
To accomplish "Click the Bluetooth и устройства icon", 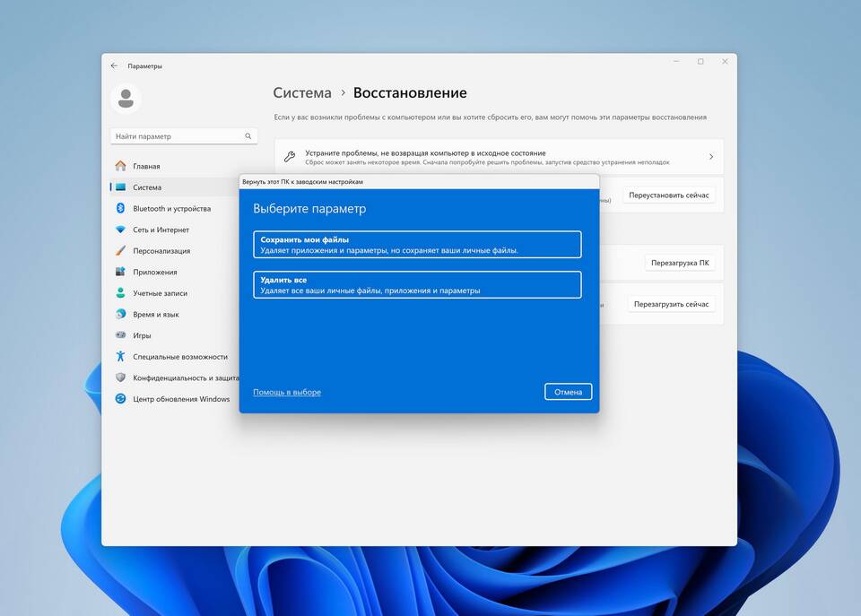I will pos(120,208).
